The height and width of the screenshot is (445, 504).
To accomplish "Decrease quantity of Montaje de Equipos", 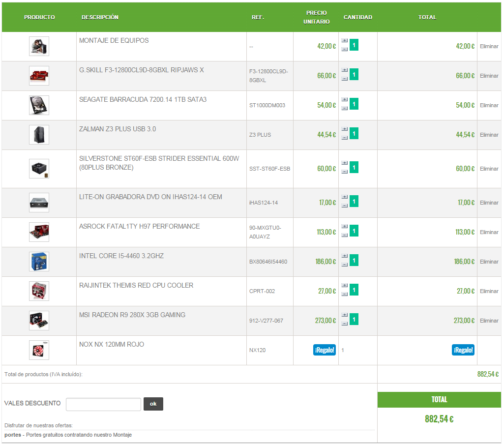I will coord(345,49).
